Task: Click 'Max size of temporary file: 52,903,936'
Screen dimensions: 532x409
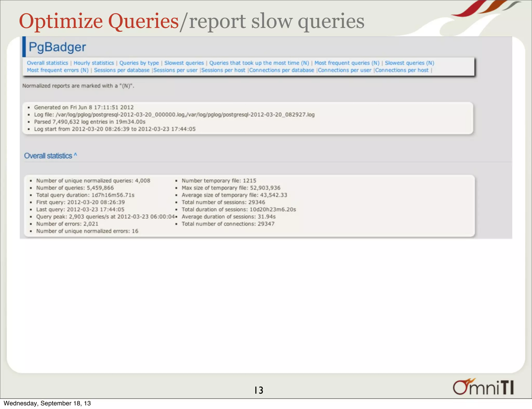Action: [231, 188]
